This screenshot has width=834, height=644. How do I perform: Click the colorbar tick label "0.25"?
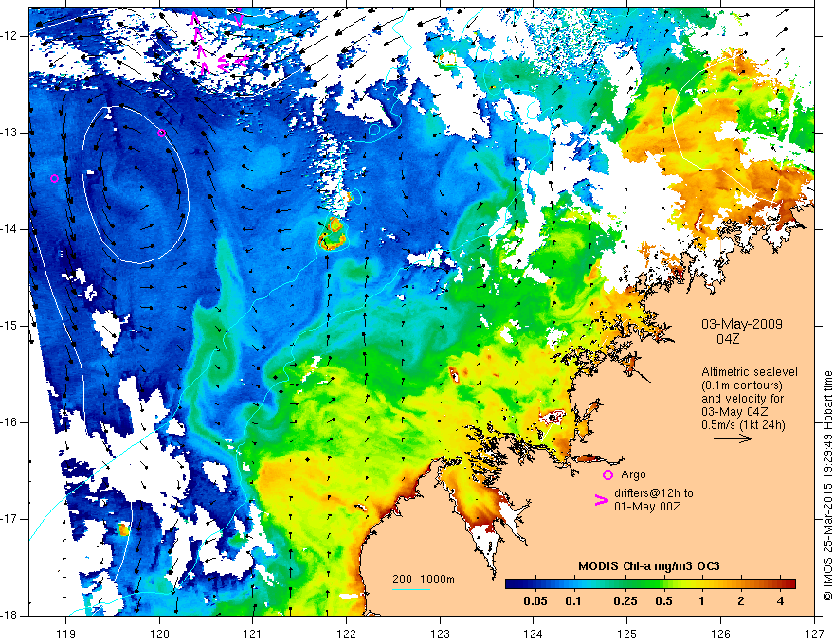[x=625, y=601]
